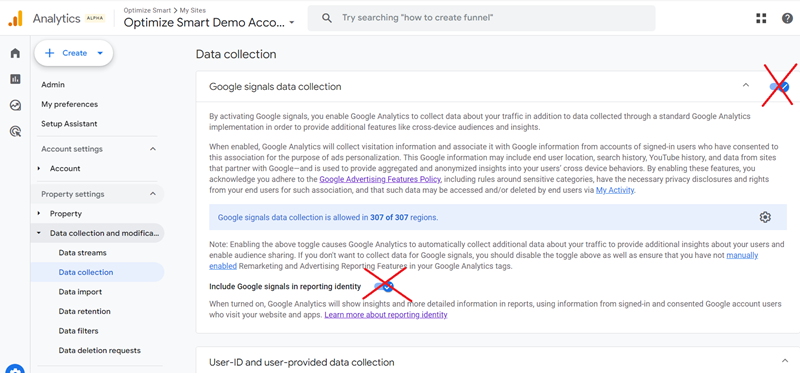Expand the Property tree item
The image size is (800, 373).
[x=39, y=214]
